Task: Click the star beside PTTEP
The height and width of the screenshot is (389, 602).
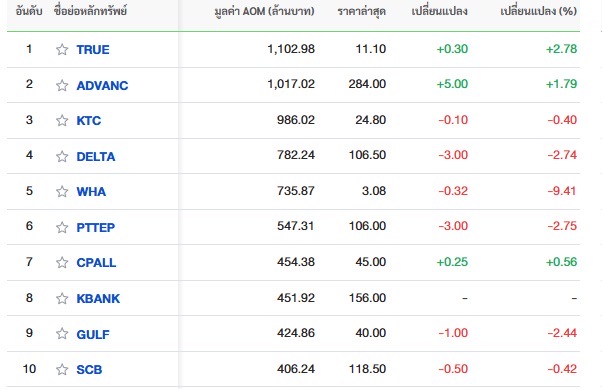Action: coord(62,227)
